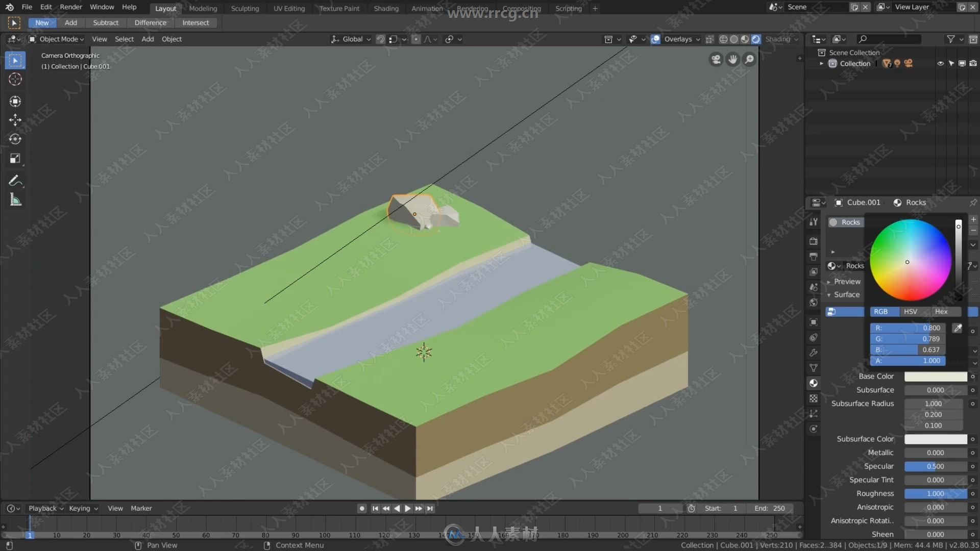Click the New boolean operation button
The height and width of the screenshot is (551, 980).
coord(42,22)
